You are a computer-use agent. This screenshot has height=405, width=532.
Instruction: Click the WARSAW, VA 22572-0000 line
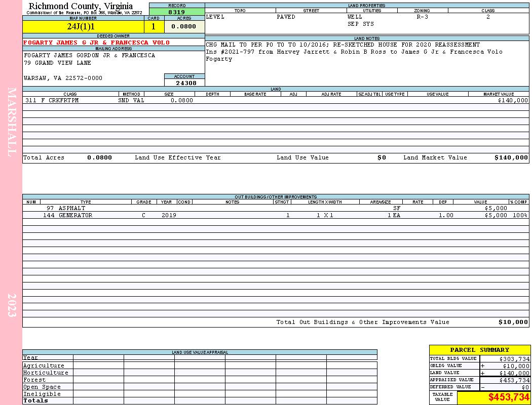click(x=63, y=78)
